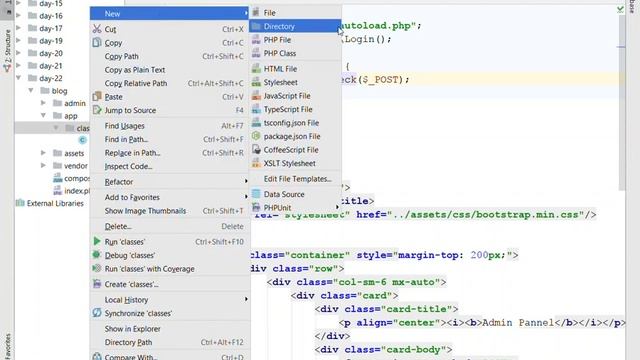640x360 pixels.
Task: Open the Favorites tool window tab
Action: 7,346
